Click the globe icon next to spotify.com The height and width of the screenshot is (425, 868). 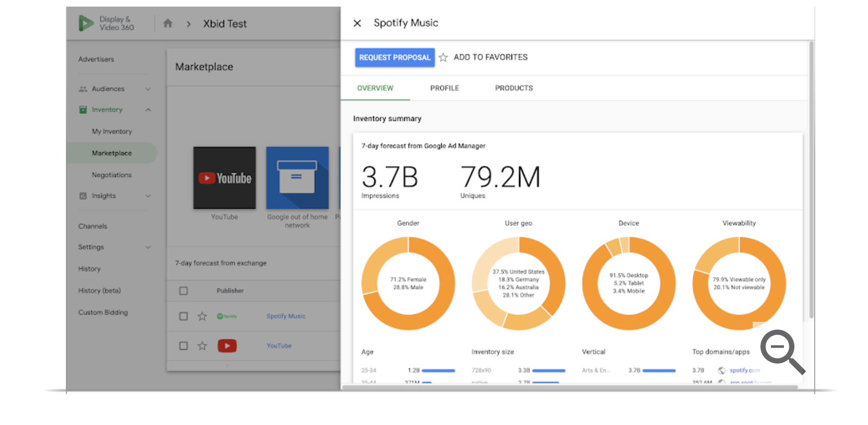click(721, 371)
